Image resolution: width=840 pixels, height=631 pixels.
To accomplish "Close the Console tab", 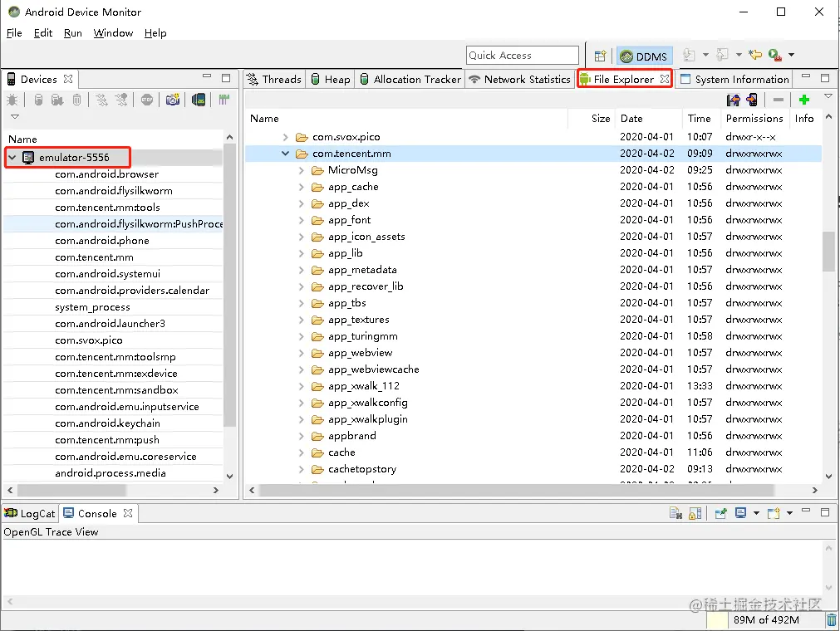I will pos(127,513).
